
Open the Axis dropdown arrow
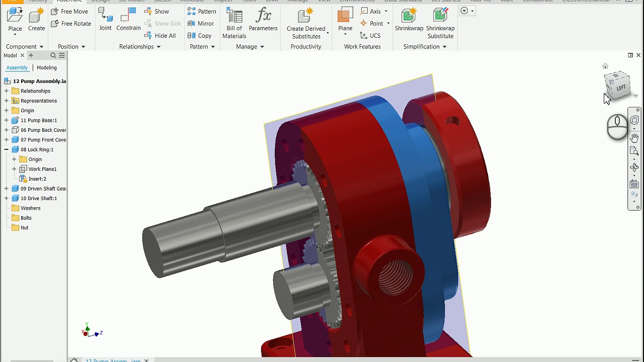(386, 11)
